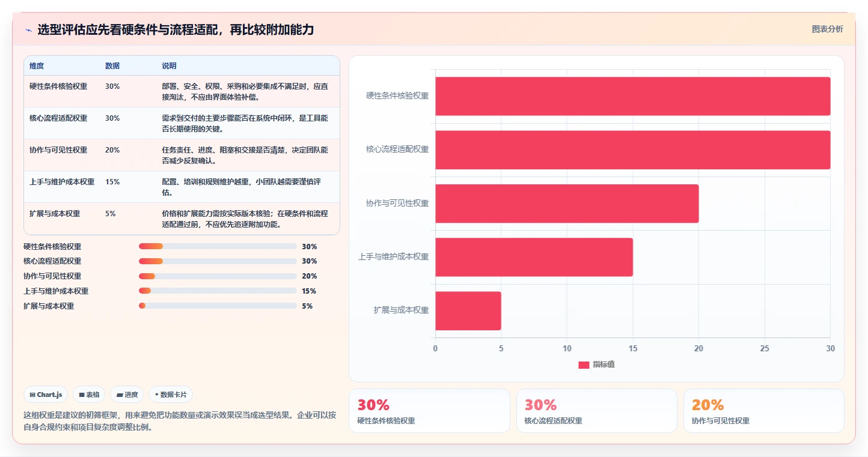Toggle the 指标值 legend item in the chart
Image resolution: width=868 pixels, height=457 pixels.
point(596,365)
